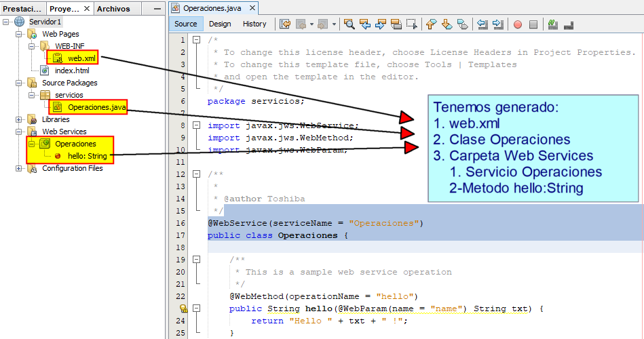This screenshot has width=644, height=339.
Task: Switch editor to Source view
Action: pos(186,24)
